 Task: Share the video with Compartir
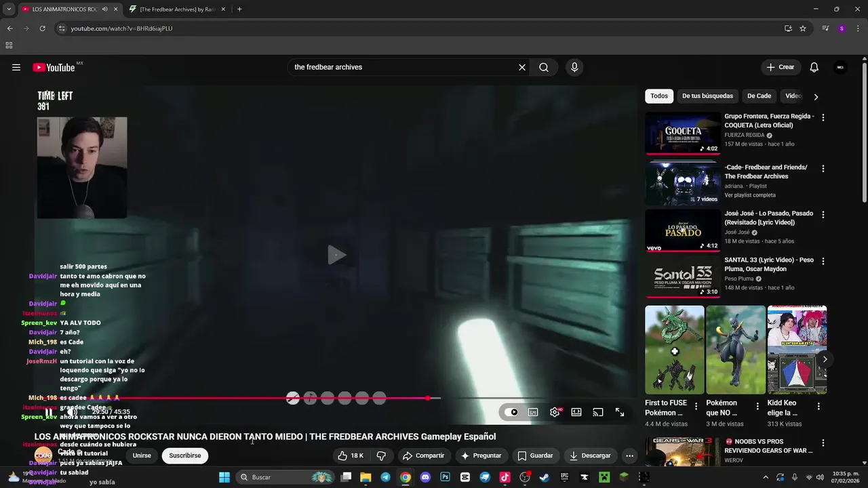point(424,455)
